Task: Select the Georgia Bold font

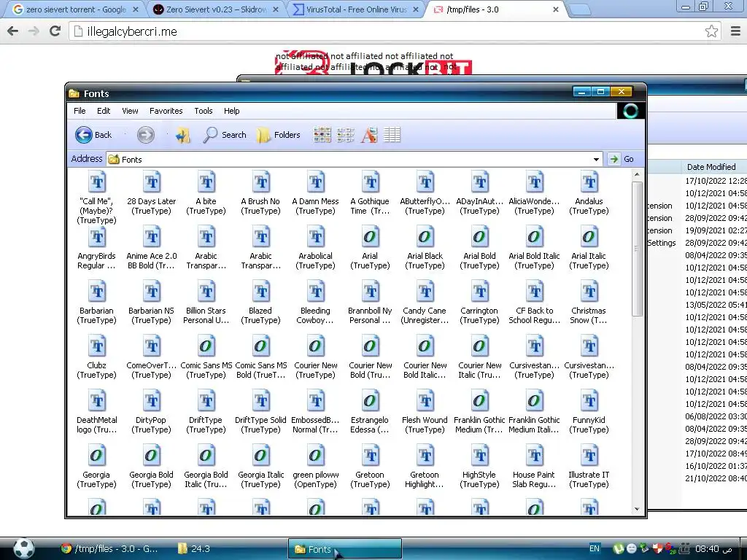Action: tap(152, 467)
